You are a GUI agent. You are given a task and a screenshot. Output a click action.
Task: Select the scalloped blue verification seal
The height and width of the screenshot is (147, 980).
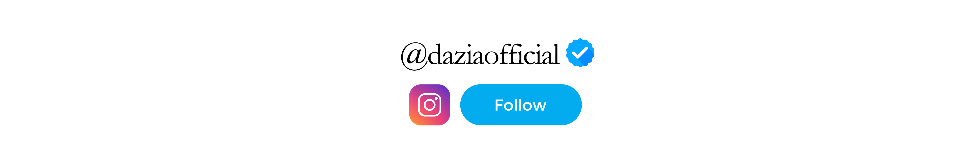[580, 53]
